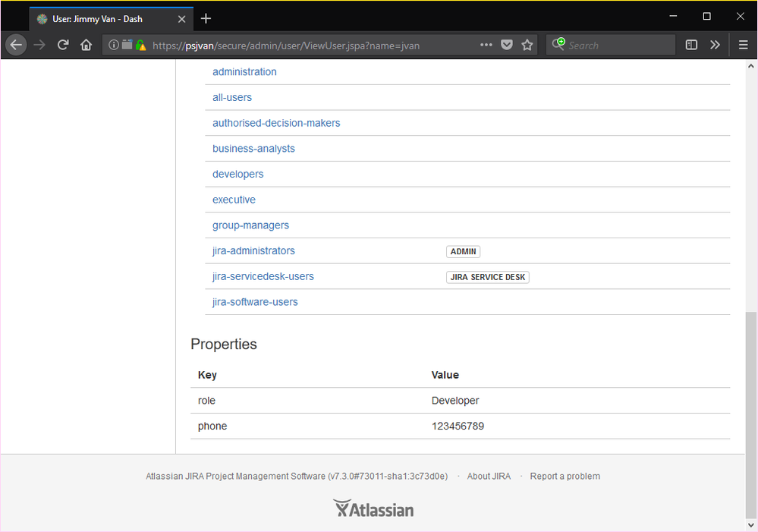The height and width of the screenshot is (532, 758).
Task: Close the User: Jimmy Van tab
Action: pos(182,19)
